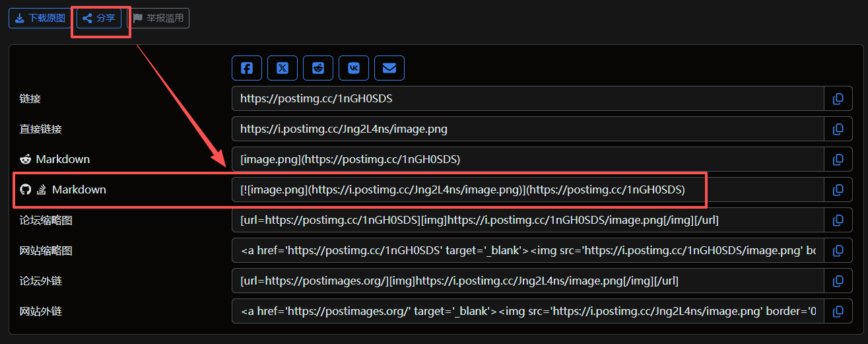
Task: Share on X (Twitter) icon
Action: [x=283, y=68]
